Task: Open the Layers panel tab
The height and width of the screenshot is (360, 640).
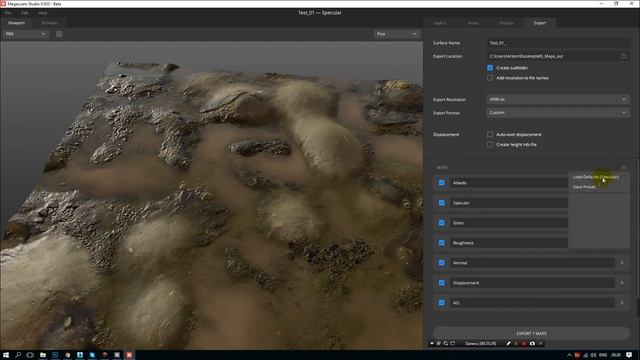Action: click(440, 23)
